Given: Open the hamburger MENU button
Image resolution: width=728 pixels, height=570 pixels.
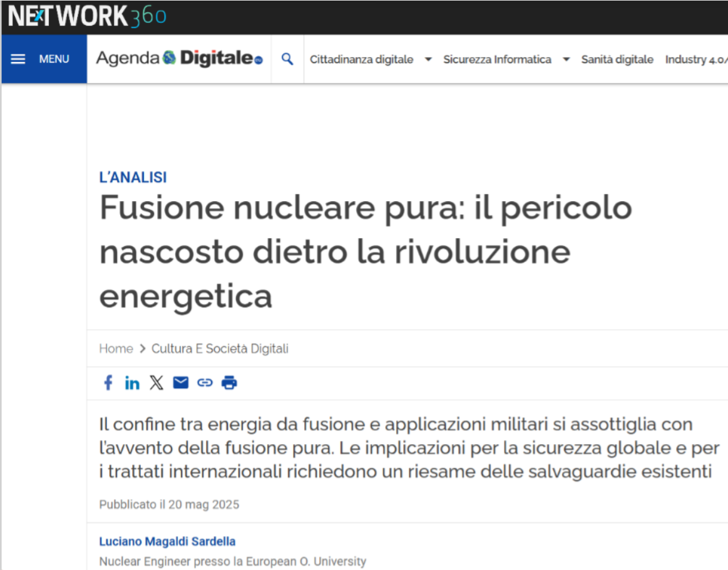Looking at the screenshot, I should pos(44,59).
